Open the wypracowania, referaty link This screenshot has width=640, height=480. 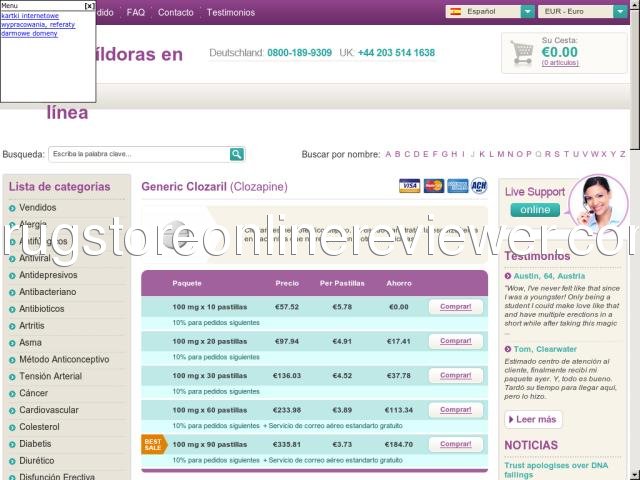[38, 24]
